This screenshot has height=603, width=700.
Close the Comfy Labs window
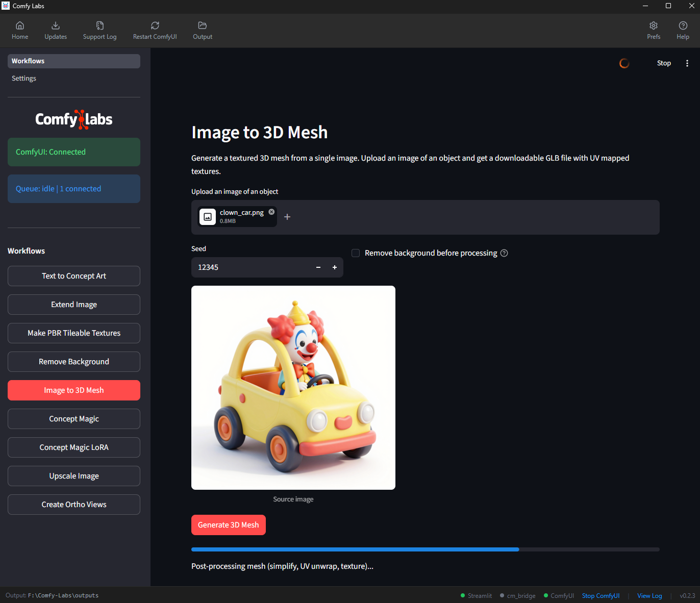(x=691, y=6)
